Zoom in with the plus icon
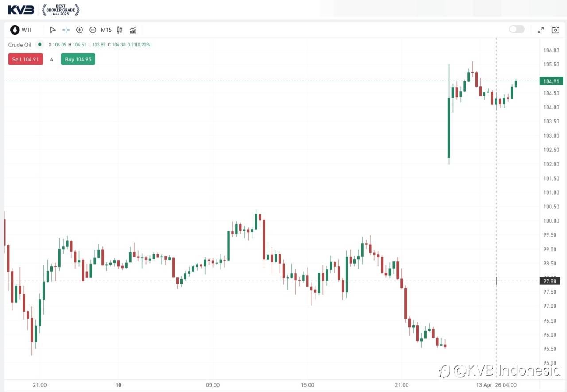The height and width of the screenshot is (392, 567). tap(79, 30)
